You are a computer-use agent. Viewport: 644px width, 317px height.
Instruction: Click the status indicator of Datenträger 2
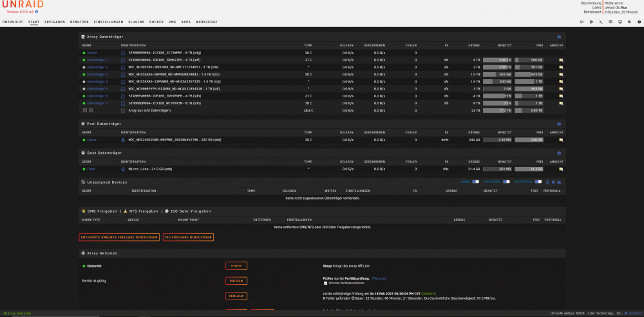click(x=84, y=68)
